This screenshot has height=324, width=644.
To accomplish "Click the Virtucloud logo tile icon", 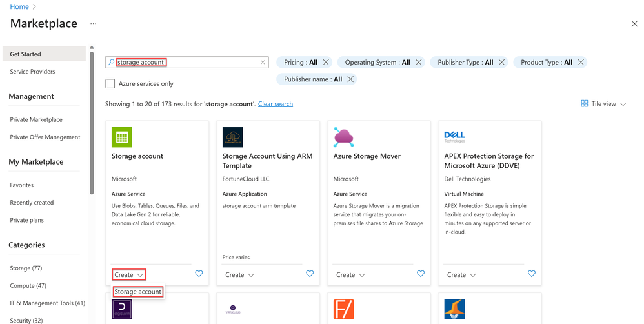I will (x=232, y=309).
